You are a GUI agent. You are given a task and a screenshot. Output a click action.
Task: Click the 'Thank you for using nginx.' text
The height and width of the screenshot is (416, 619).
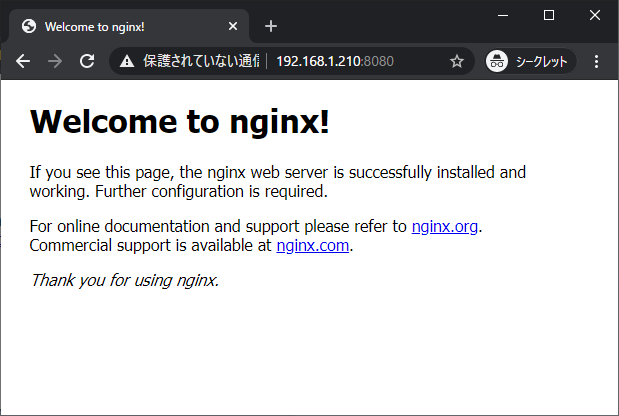(124, 280)
